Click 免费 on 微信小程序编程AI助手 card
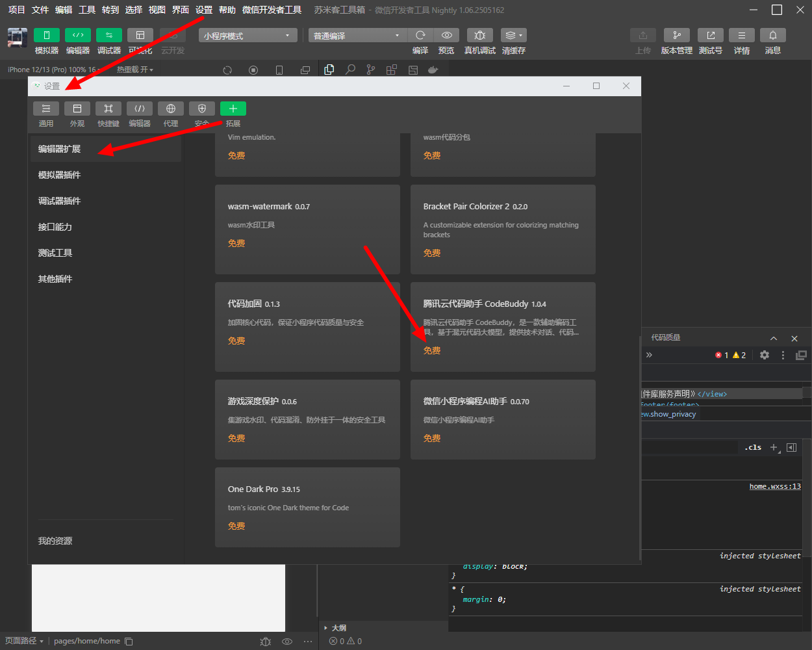The image size is (812, 650). point(432,438)
